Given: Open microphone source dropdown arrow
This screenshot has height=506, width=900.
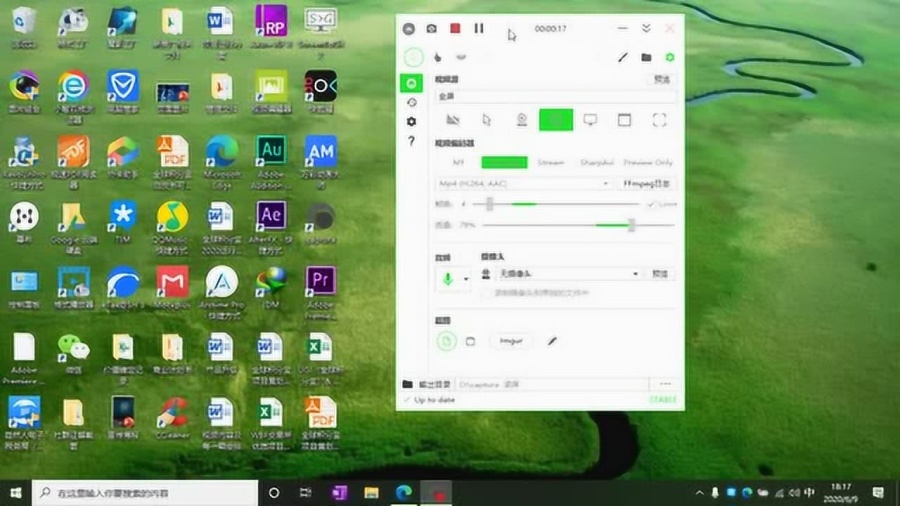Looking at the screenshot, I should pyautogui.click(x=466, y=279).
